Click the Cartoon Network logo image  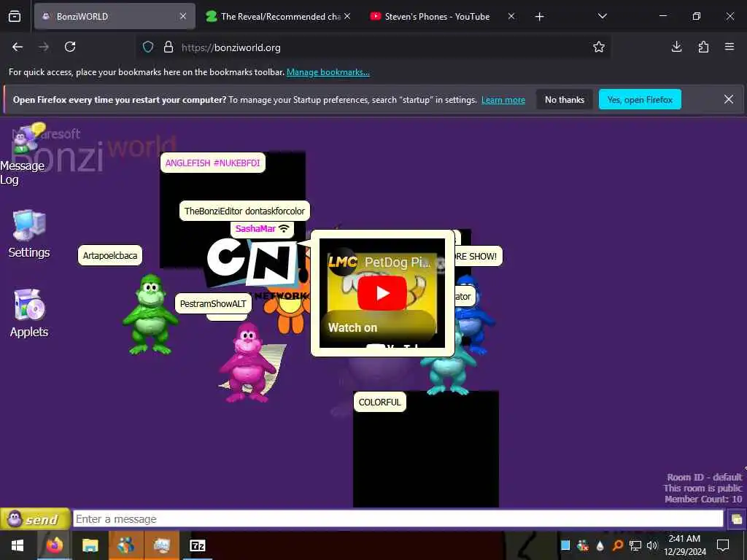(252, 264)
